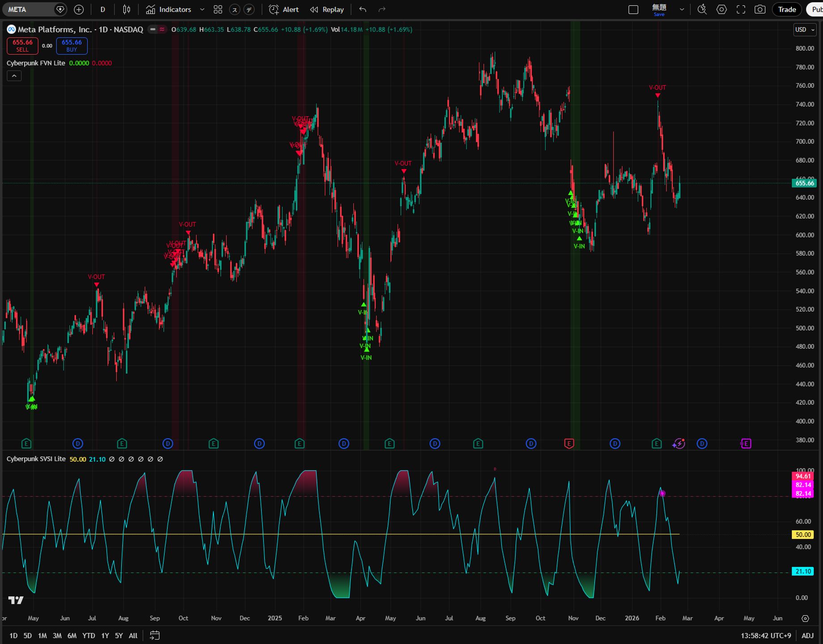Open the Indicators dialog
The height and width of the screenshot is (644, 823).
point(169,9)
